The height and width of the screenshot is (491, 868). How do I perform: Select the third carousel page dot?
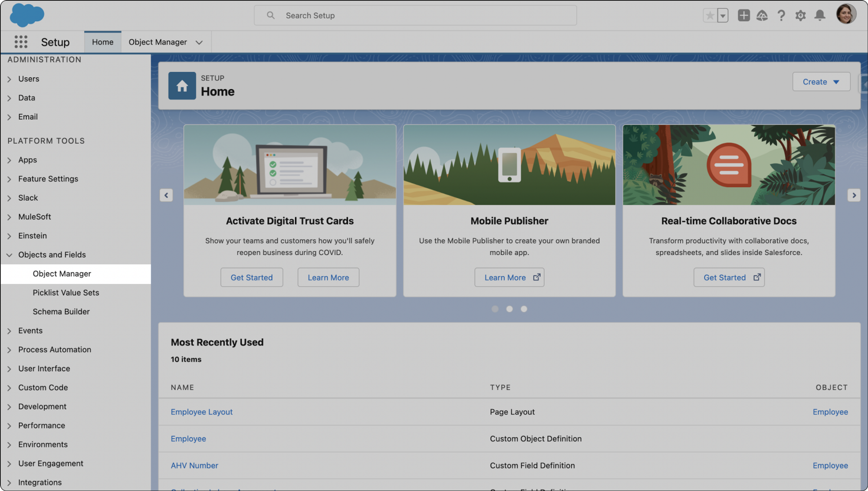524,309
